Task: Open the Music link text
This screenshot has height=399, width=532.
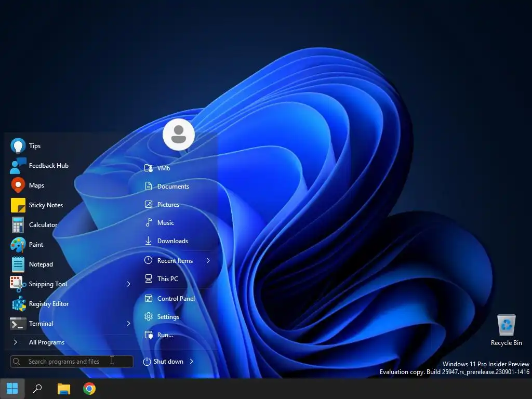Action: coord(166,222)
